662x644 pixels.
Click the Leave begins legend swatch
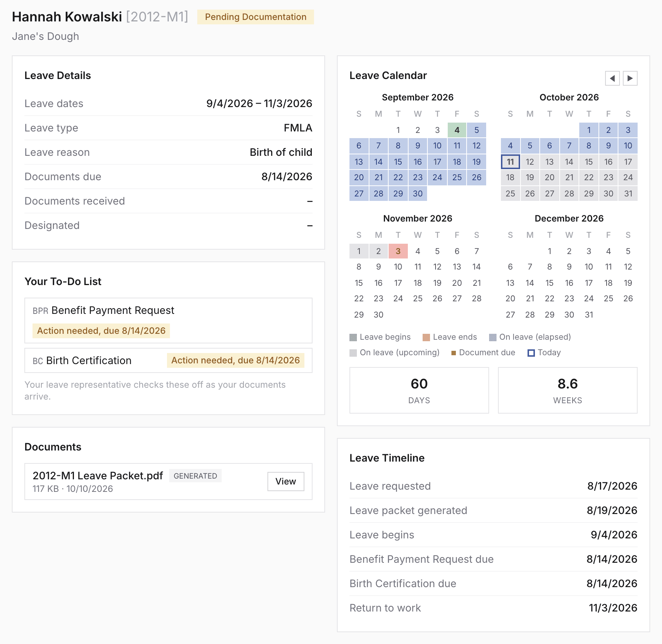pos(353,338)
